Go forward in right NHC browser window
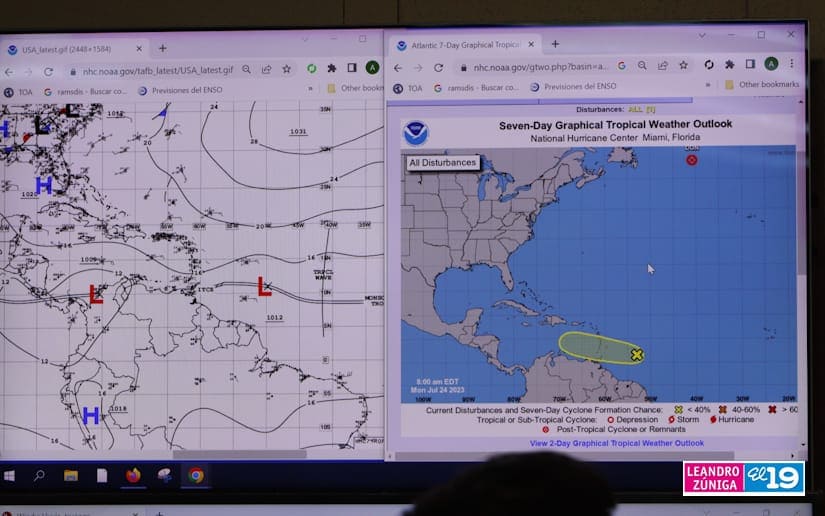 (418, 68)
